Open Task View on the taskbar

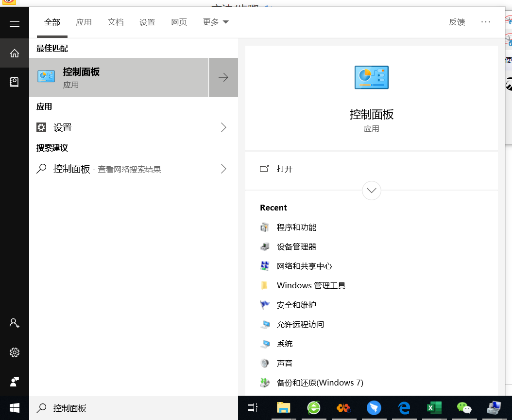pyautogui.click(x=253, y=407)
